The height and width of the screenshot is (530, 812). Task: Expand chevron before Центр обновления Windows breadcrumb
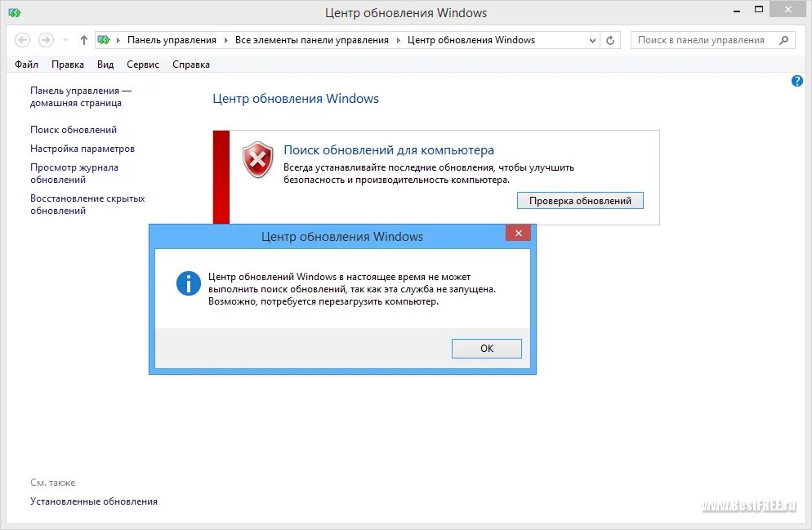(398, 40)
